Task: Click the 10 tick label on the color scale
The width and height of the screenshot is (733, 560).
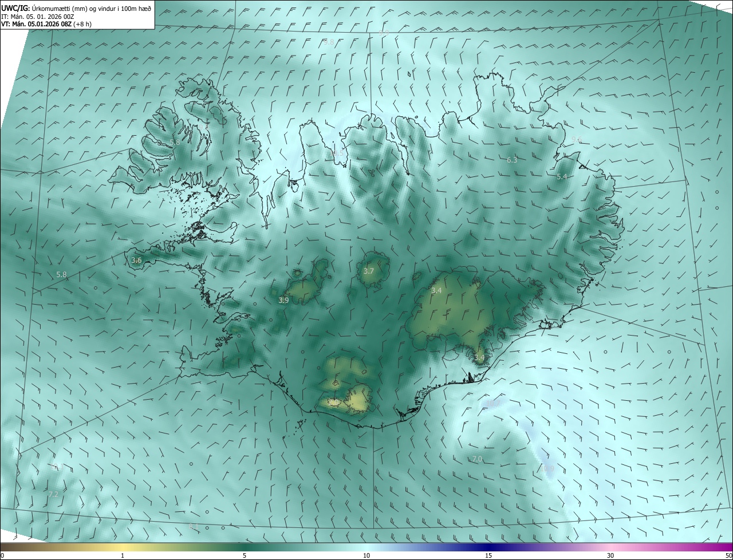Action: click(366, 555)
